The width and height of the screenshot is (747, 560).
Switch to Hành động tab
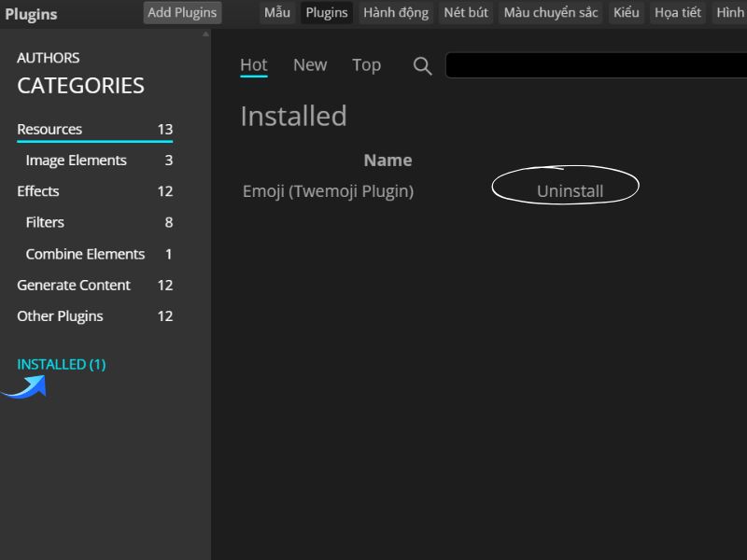click(x=396, y=12)
